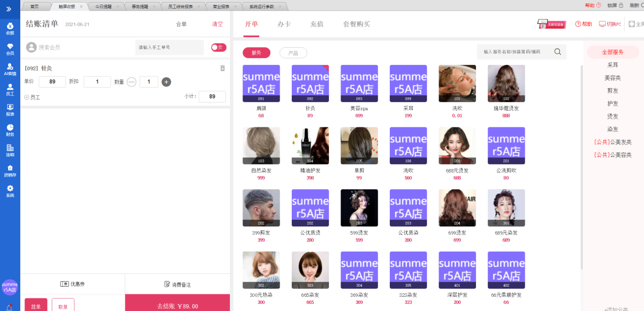Add 洗吹 0.01 service thumbnail
The width and height of the screenshot is (644, 311).
pyautogui.click(x=457, y=84)
